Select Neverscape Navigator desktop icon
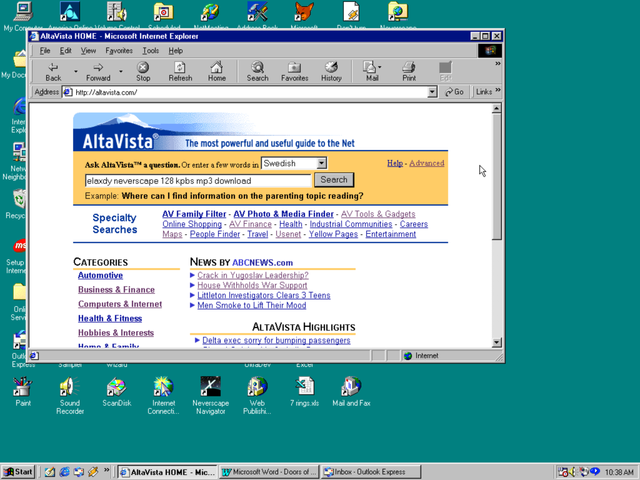 [210, 395]
